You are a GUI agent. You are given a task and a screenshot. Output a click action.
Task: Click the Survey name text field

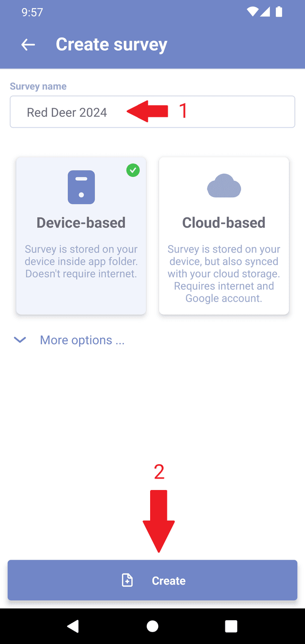click(152, 112)
